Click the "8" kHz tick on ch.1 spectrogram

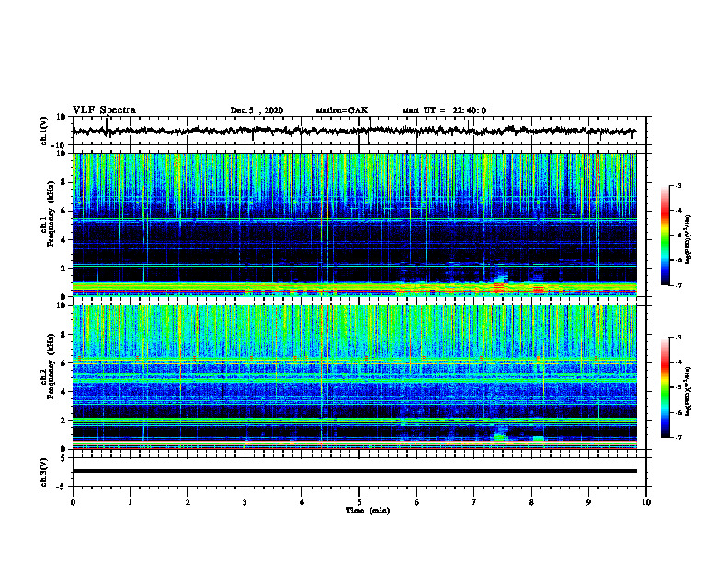pos(64,182)
